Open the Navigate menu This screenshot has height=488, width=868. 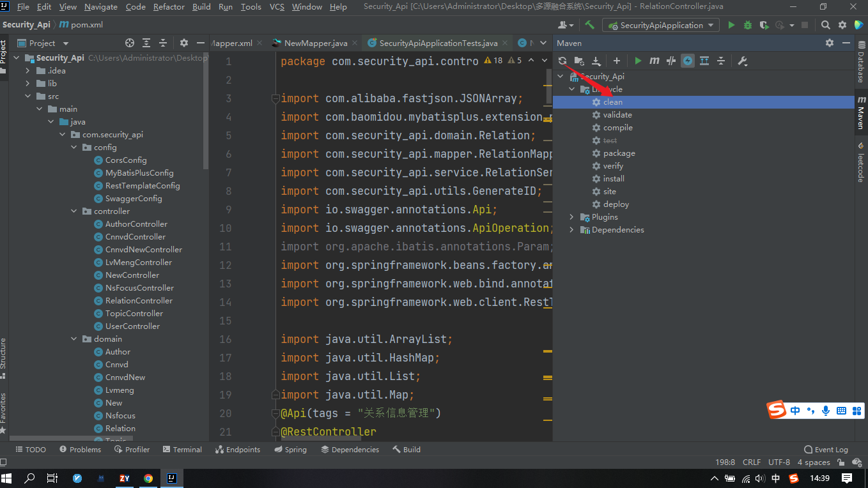[101, 7]
